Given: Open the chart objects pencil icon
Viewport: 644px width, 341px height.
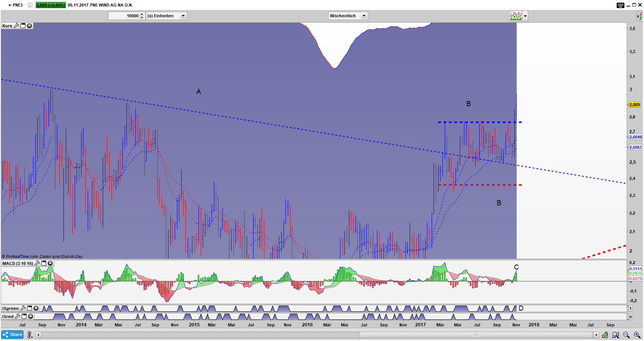Looking at the screenshot, I should 605,335.
